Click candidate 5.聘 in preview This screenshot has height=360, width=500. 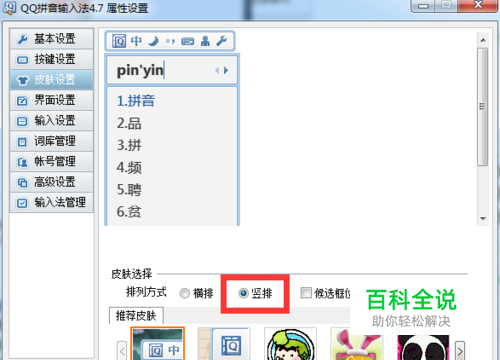[129, 190]
